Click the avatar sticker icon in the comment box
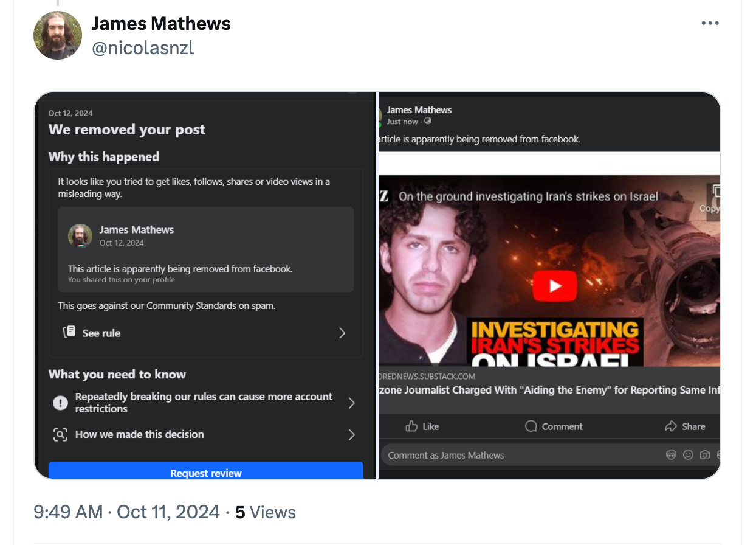Image resolution: width=756 pixels, height=545 pixels. tap(671, 454)
